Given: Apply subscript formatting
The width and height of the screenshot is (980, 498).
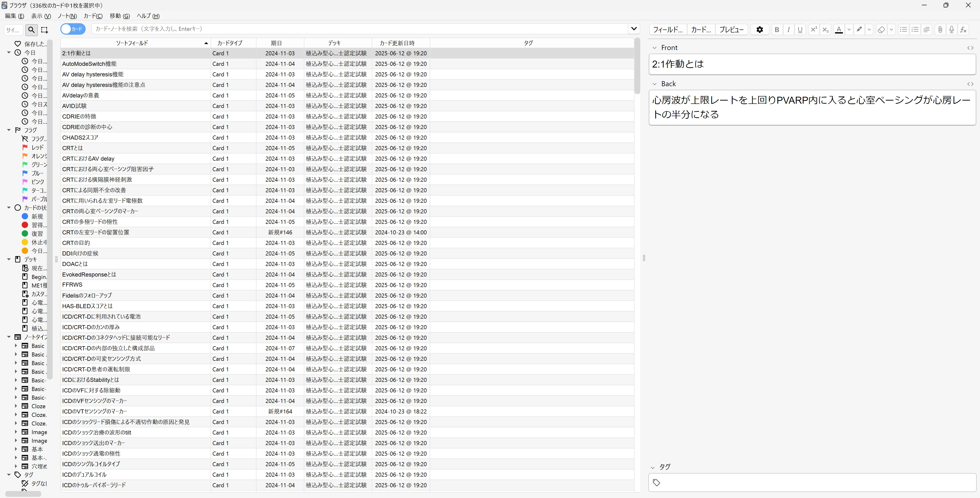Looking at the screenshot, I should click(825, 29).
